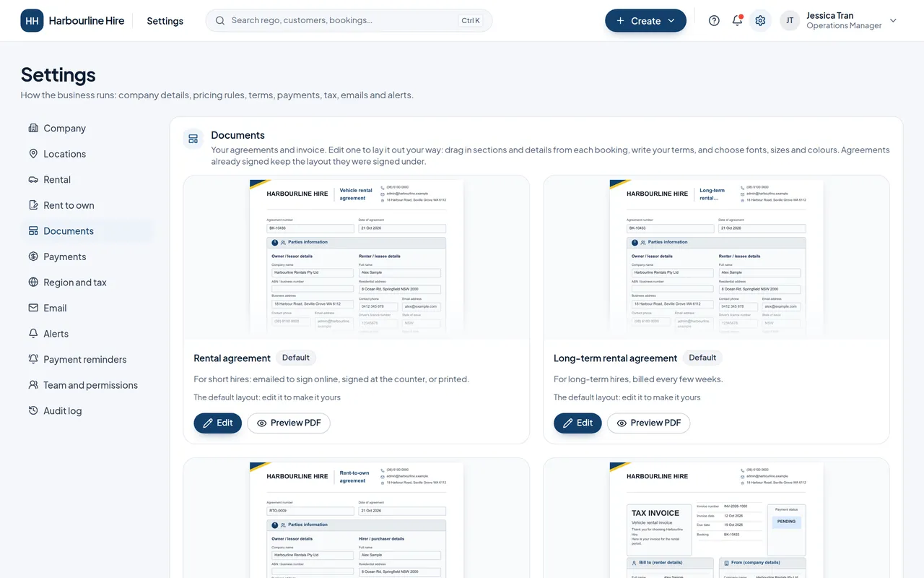The height and width of the screenshot is (578, 924).
Task: Click the Region and tax globe icon
Action: coord(33,282)
